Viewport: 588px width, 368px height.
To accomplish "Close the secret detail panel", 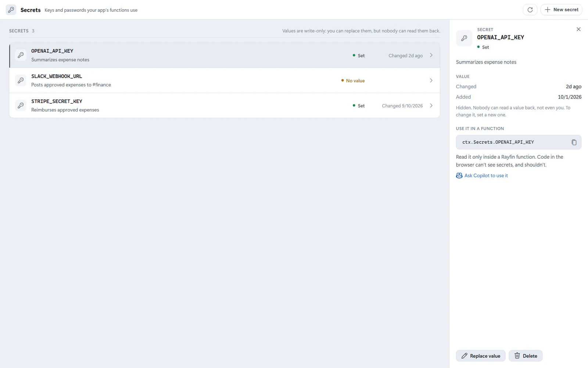I will [x=578, y=29].
